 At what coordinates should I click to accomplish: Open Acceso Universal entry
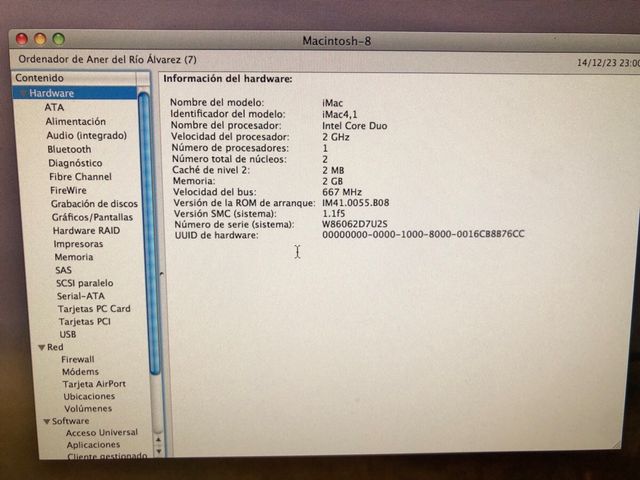(102, 433)
